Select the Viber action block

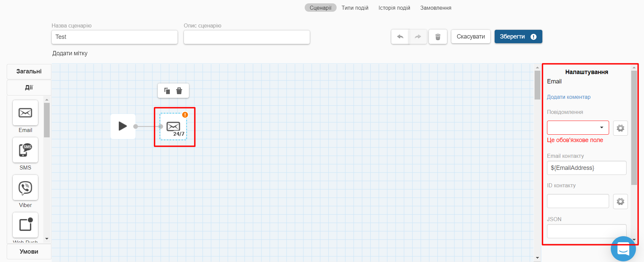pyautogui.click(x=25, y=188)
